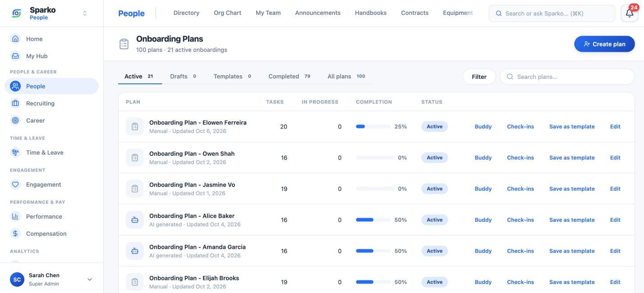Open Performance chart icon
The image size is (644, 293).
coord(15,216)
